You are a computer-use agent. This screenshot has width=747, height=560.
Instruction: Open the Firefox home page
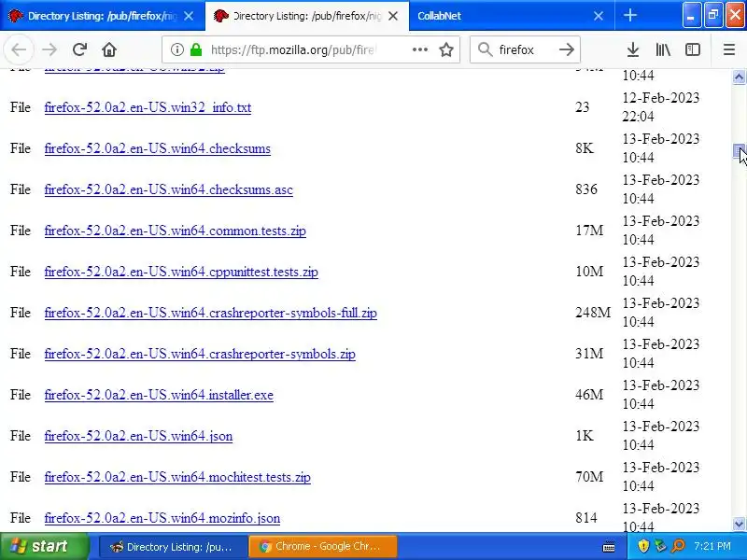(109, 49)
